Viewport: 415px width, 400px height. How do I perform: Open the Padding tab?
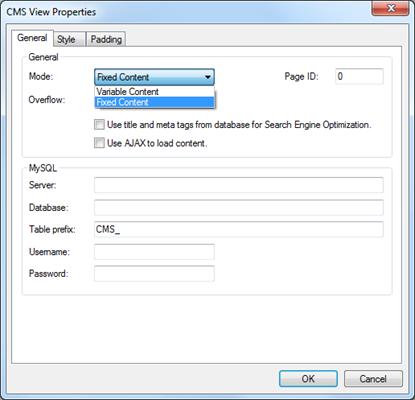pos(106,39)
